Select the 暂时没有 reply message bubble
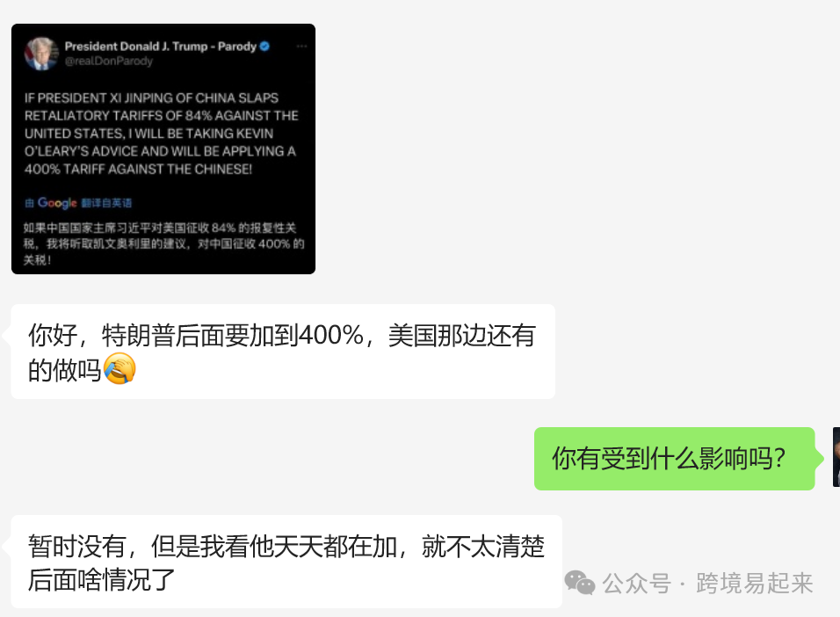Image resolution: width=840 pixels, height=617 pixels. [286, 562]
